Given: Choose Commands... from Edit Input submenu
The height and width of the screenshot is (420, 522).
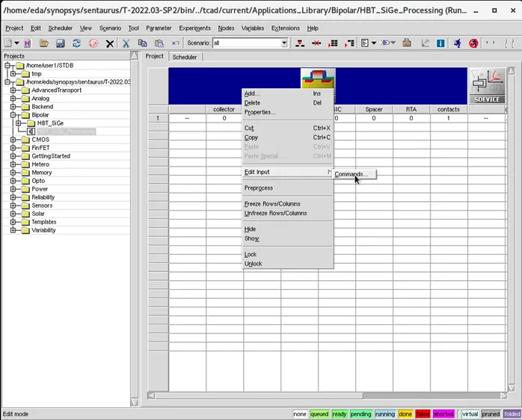Looking at the screenshot, I should (355, 174).
